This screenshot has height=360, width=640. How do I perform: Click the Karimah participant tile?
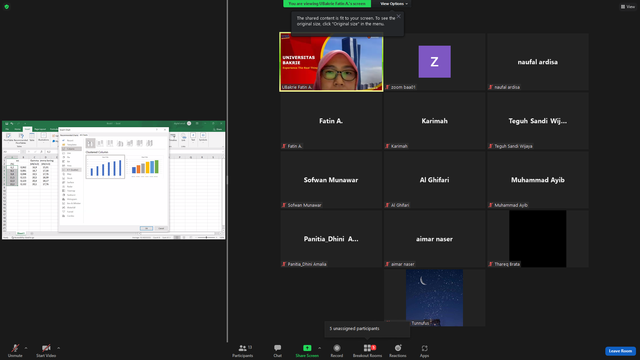pos(434,121)
